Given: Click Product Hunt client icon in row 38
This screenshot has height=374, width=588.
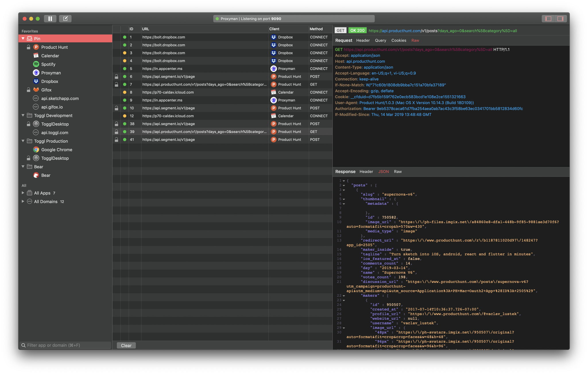Looking at the screenshot, I should point(273,124).
